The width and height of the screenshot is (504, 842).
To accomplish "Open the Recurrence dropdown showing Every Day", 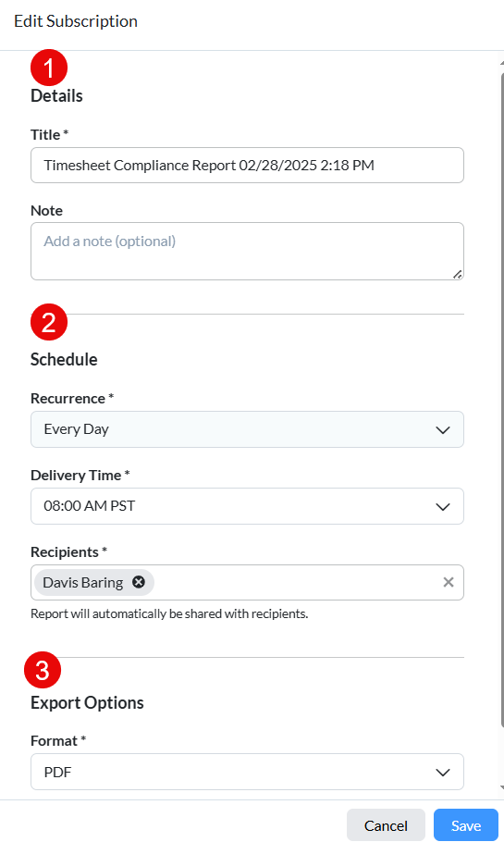I will click(x=247, y=429).
